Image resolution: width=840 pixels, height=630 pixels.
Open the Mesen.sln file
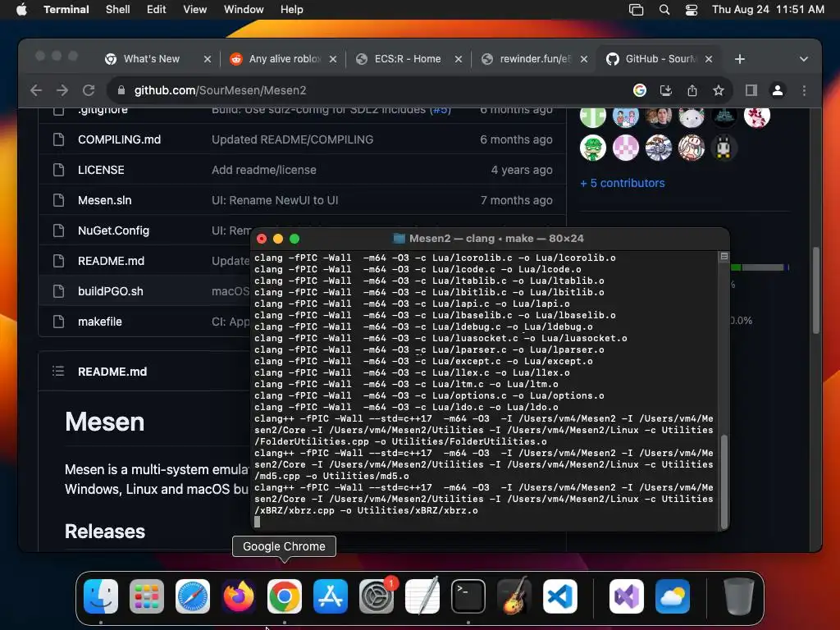[x=104, y=200]
